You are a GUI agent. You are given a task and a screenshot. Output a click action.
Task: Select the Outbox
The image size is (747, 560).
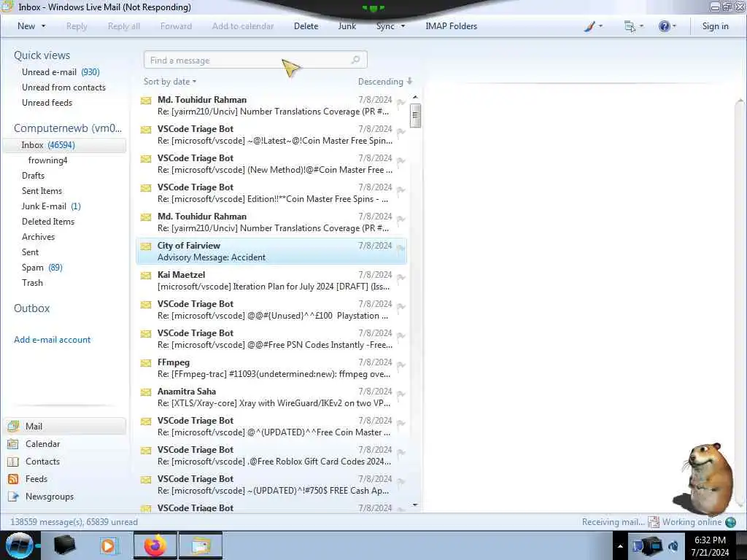[31, 308]
